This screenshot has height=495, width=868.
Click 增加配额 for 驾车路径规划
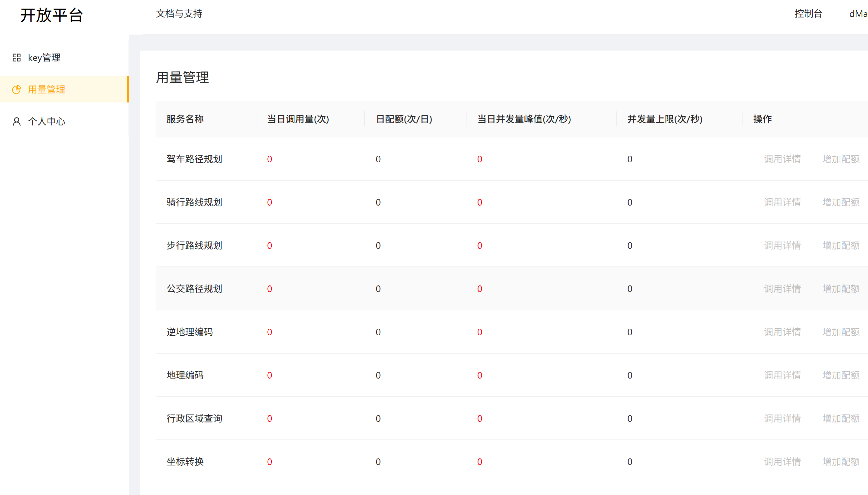pyautogui.click(x=841, y=159)
